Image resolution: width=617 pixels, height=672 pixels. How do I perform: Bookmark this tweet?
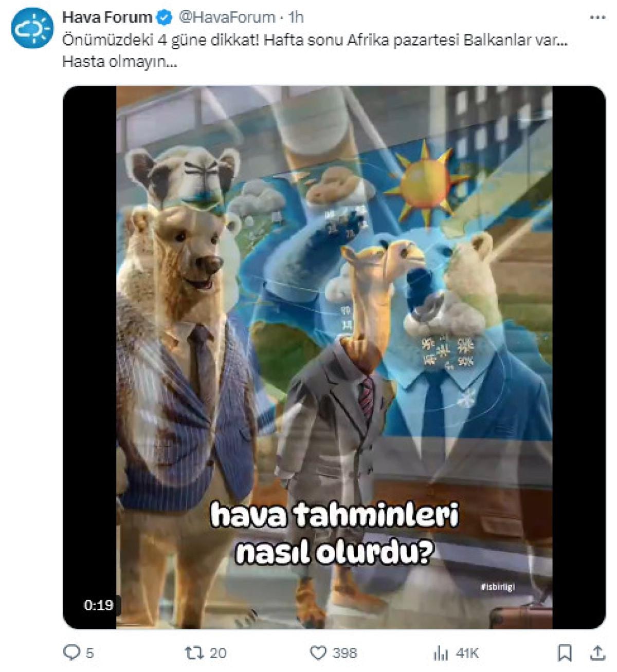click(x=565, y=652)
